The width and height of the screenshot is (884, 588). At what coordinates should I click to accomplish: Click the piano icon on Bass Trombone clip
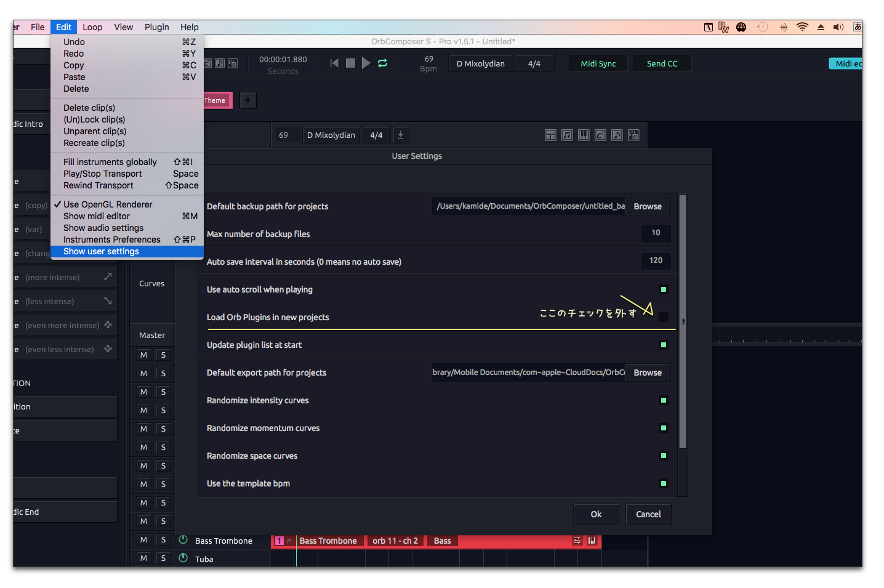click(x=592, y=541)
